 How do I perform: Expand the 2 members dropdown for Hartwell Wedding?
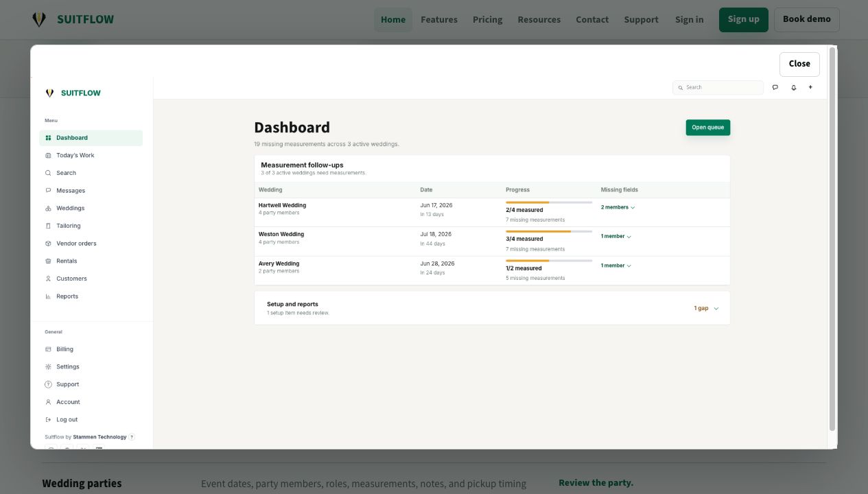(x=618, y=207)
